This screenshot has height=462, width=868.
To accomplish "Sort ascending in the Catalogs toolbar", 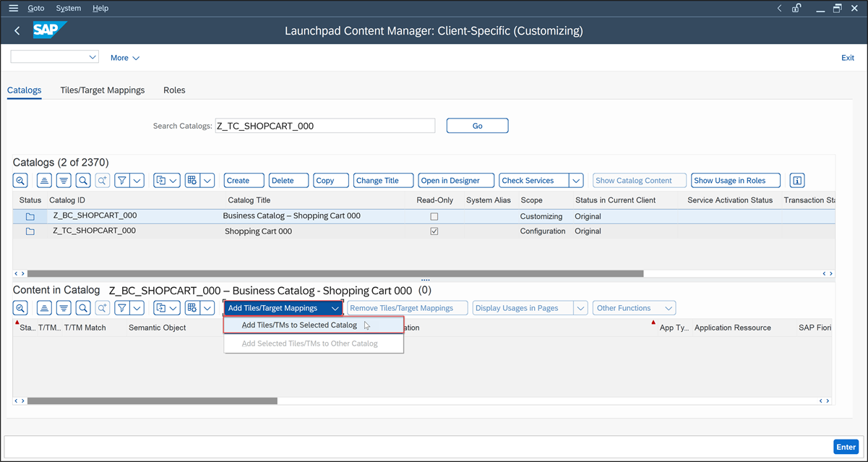I will tap(44, 181).
